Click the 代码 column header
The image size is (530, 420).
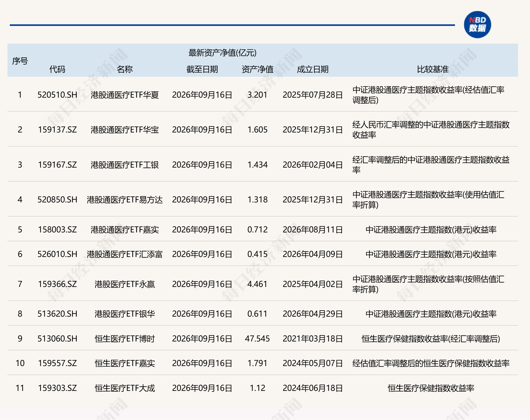57,69
